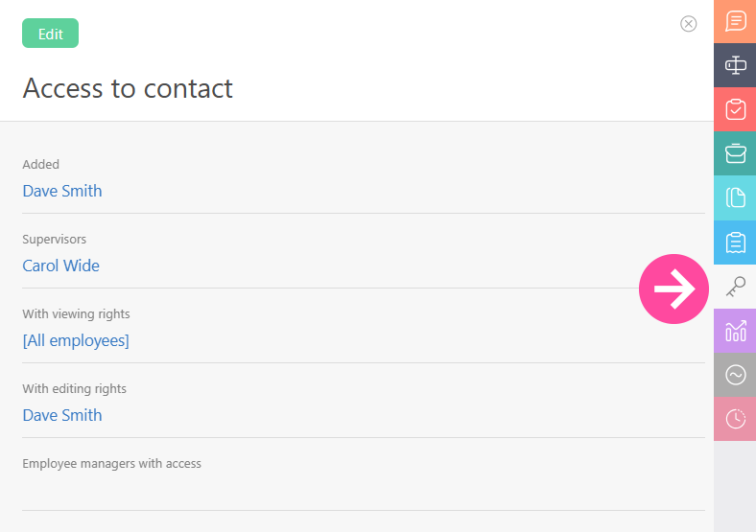Screen dimensions: 756x532
Task: Open the red tasks clipboard icon
Action: [x=735, y=109]
